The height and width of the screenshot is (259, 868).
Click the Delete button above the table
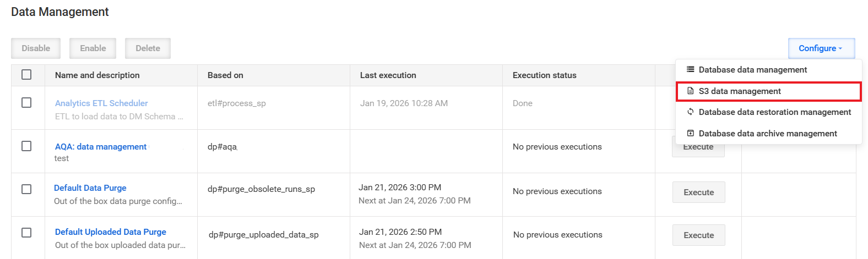[x=148, y=48]
